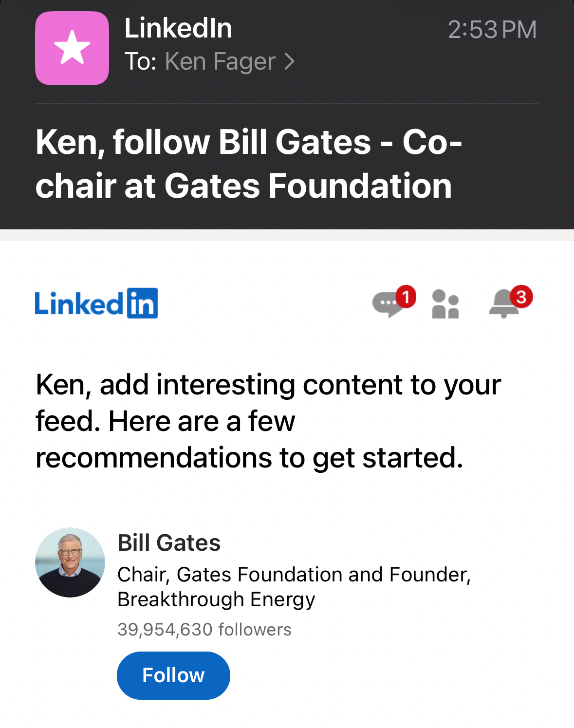The width and height of the screenshot is (574, 728).
Task: Open the My Network people icon
Action: [445, 304]
